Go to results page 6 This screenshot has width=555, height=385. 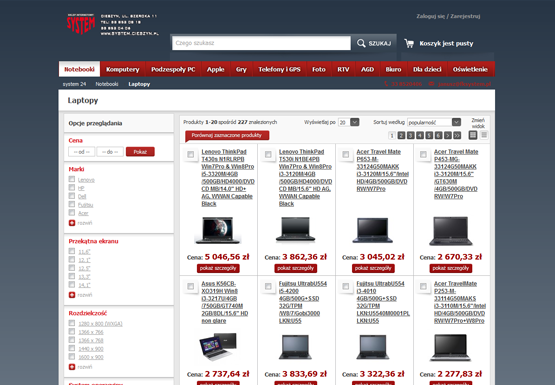pos(439,135)
